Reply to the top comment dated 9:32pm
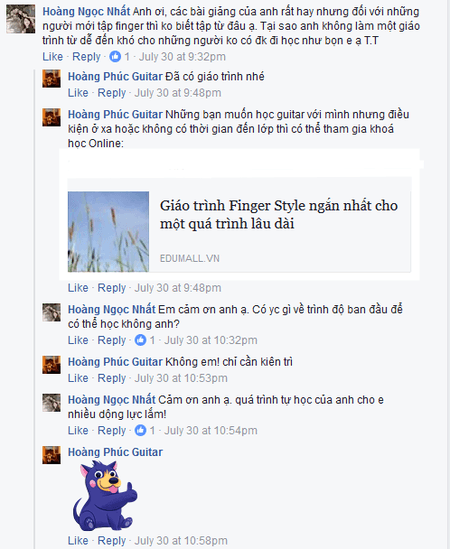The image size is (450, 549). 86,57
